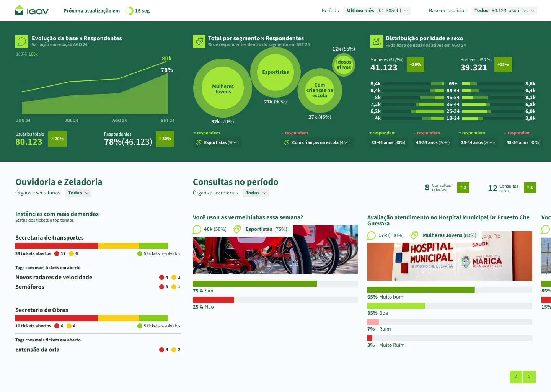551x392 pixels.
Task: Click the tag icon beside Total por segmento
Action: [199, 41]
